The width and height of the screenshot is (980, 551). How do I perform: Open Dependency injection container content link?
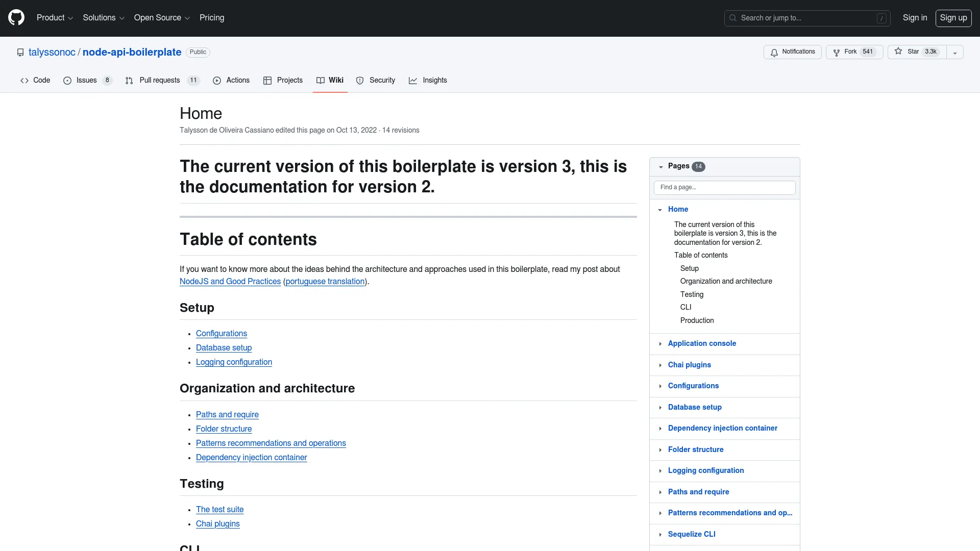(x=251, y=458)
